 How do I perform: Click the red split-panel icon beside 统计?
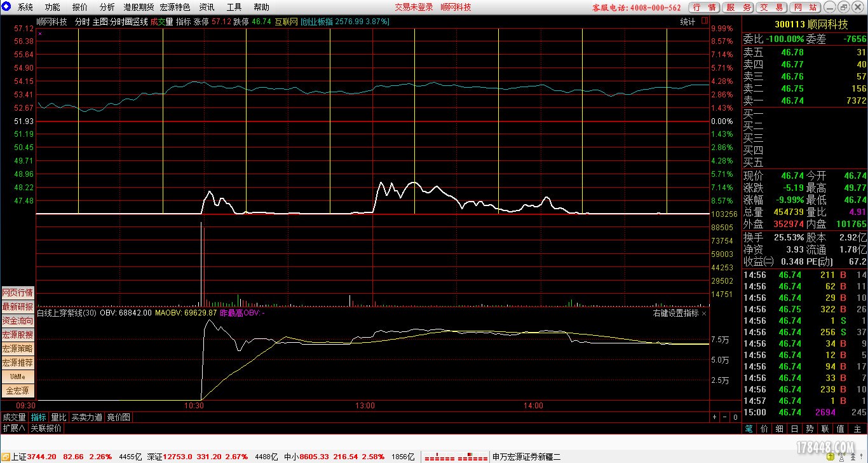[x=705, y=21]
